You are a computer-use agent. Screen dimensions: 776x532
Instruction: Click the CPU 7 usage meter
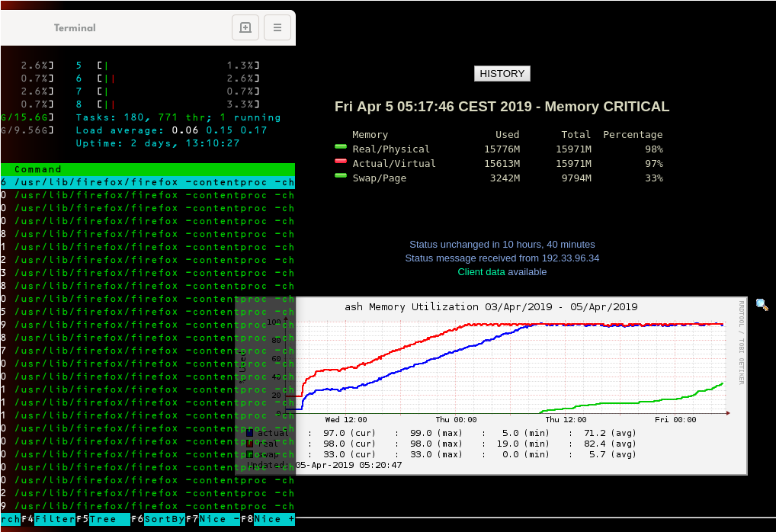pyautogui.click(x=168, y=91)
